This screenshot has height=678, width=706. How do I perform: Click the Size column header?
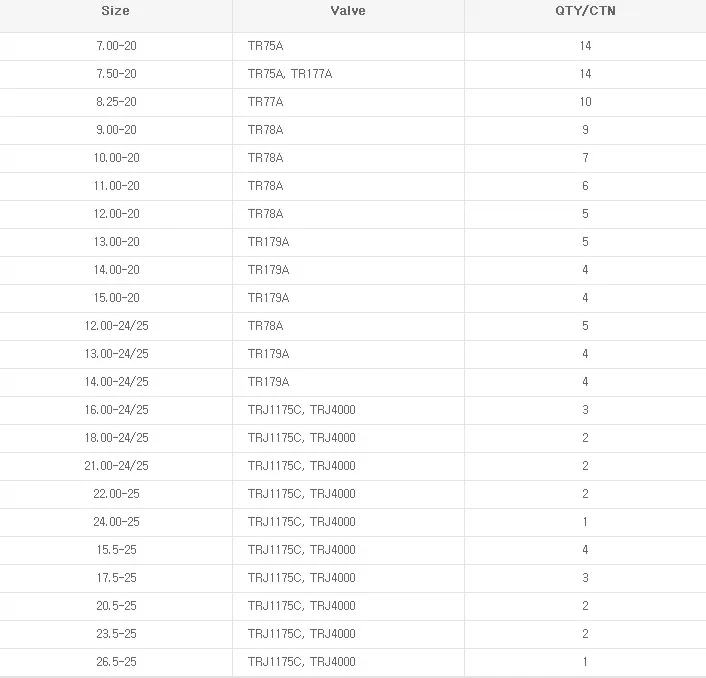click(x=115, y=11)
